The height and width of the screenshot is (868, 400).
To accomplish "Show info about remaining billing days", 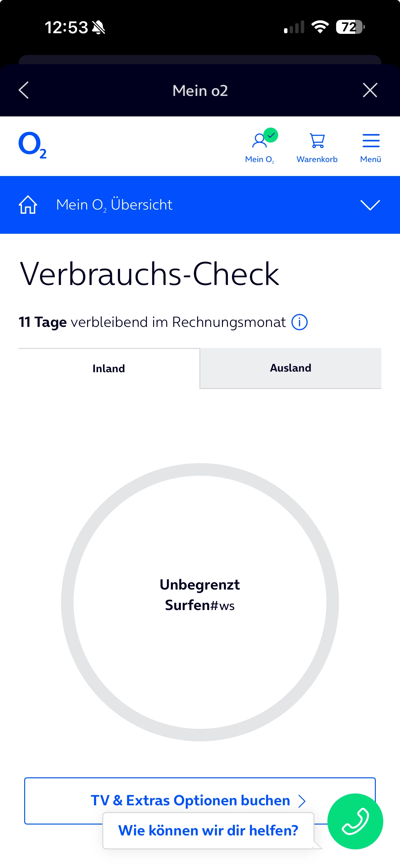I will (x=299, y=322).
